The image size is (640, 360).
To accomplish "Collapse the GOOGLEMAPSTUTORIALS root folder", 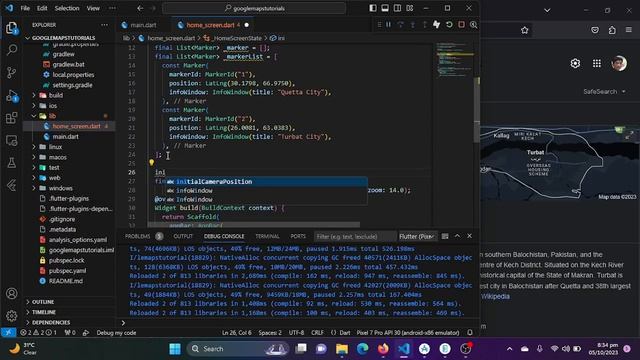I will point(63,38).
